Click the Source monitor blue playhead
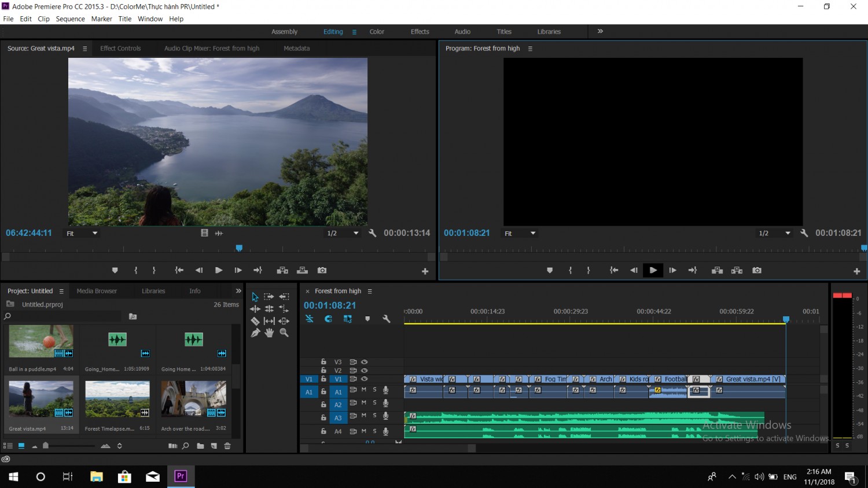Viewport: 868px width, 488px height. (x=239, y=248)
